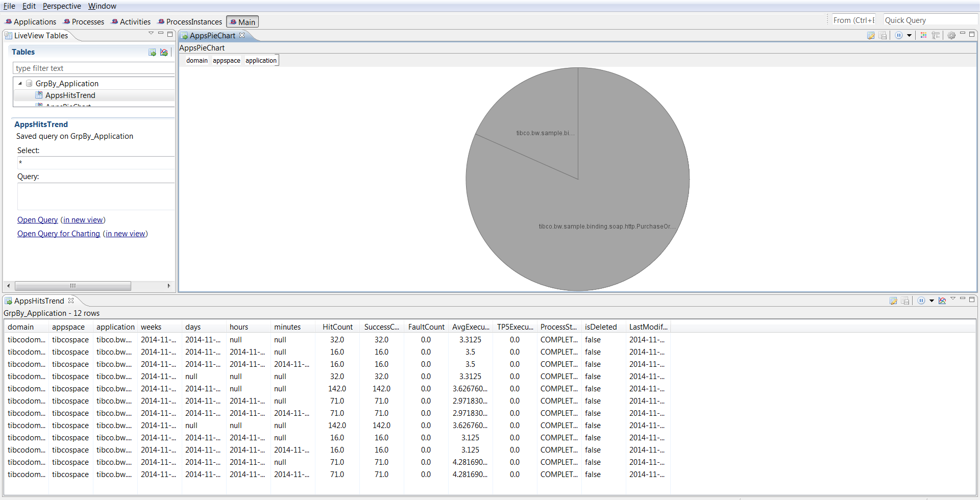Click right scroll arrow in LiveView Tables

pos(169,286)
